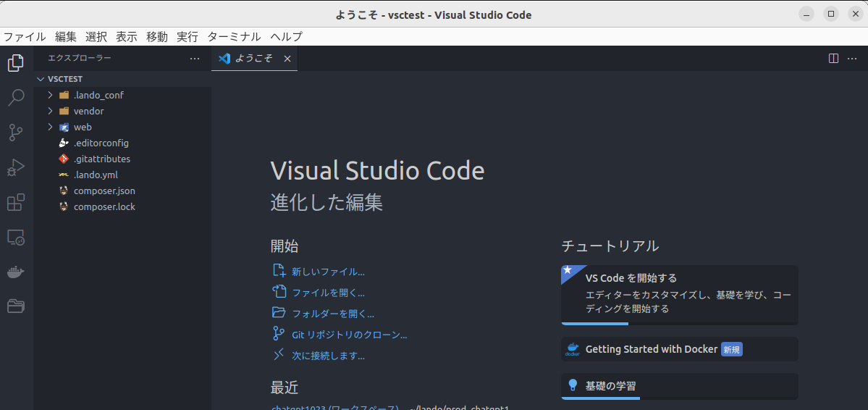This screenshot has width=868, height=410.
Task: Click the フォルダーを開く... link
Action: pyautogui.click(x=333, y=314)
